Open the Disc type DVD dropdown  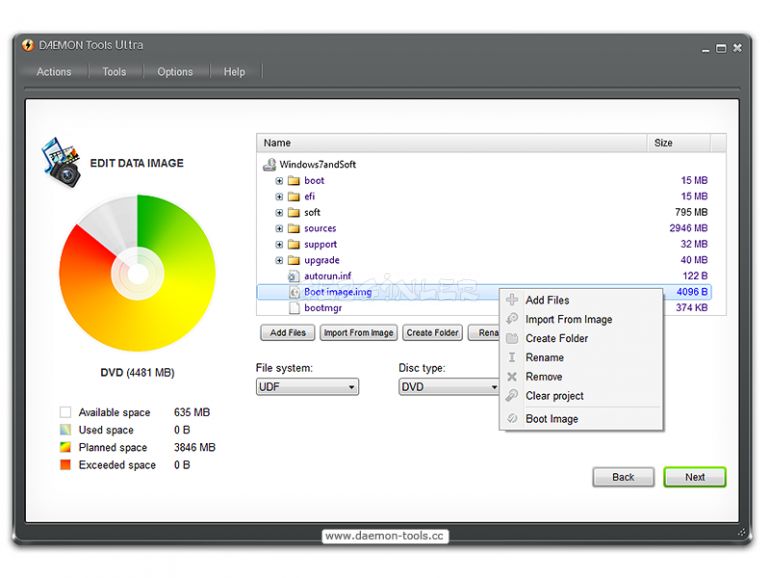coord(450,387)
